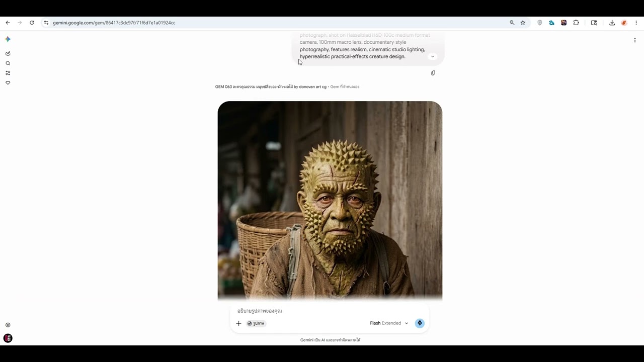The image size is (644, 362).
Task: Open the Gems grid icon in sidebar
Action: 8,73
